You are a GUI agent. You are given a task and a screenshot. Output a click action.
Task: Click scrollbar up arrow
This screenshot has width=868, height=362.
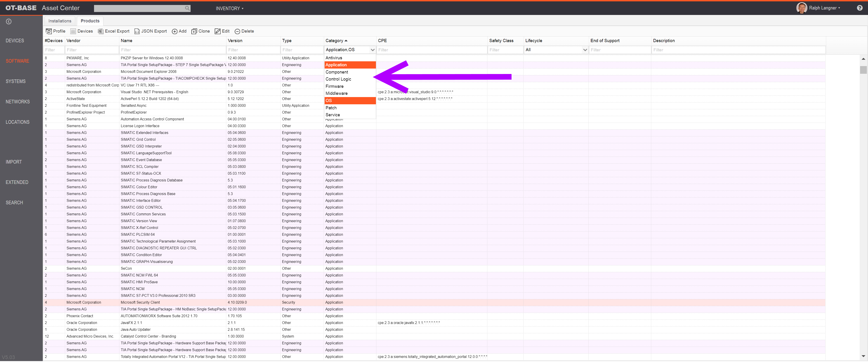(x=863, y=59)
